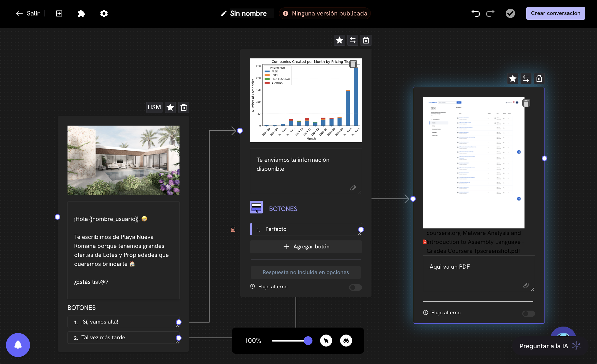Click the redo arrow icon

click(x=490, y=13)
